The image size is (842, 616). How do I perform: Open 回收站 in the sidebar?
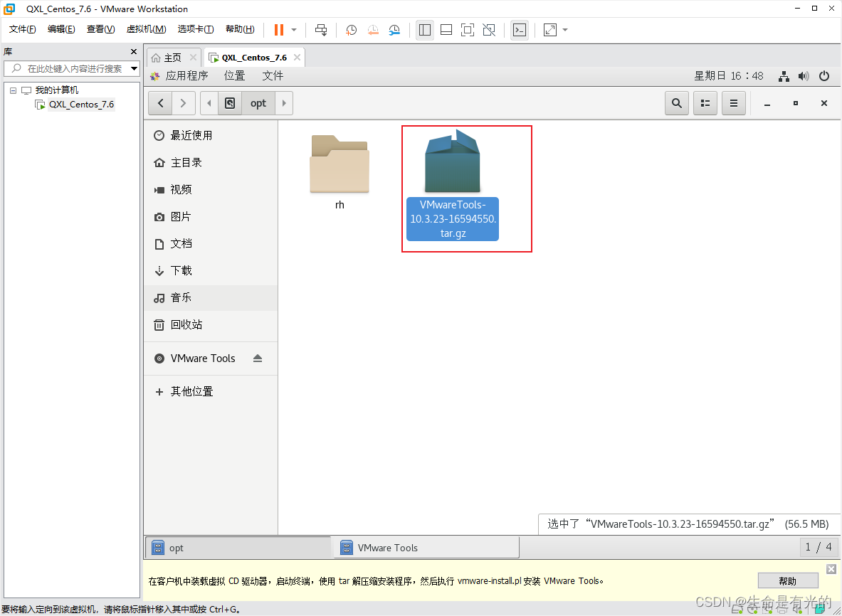click(211, 324)
